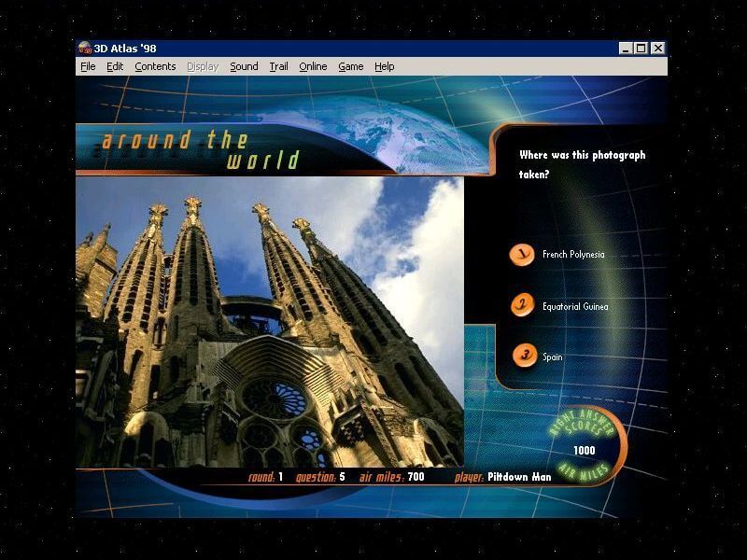Open the Online menu
Image resolution: width=747 pixels, height=560 pixels.
point(313,66)
